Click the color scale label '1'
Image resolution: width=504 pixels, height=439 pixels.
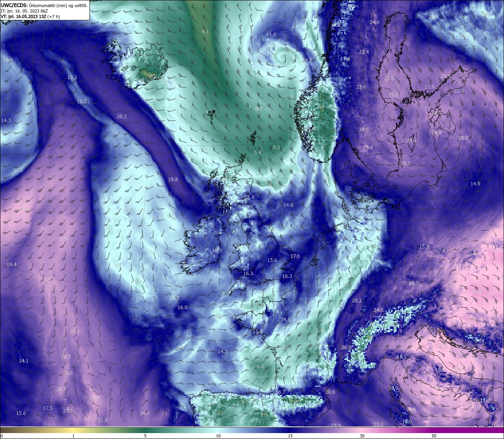click(x=73, y=436)
